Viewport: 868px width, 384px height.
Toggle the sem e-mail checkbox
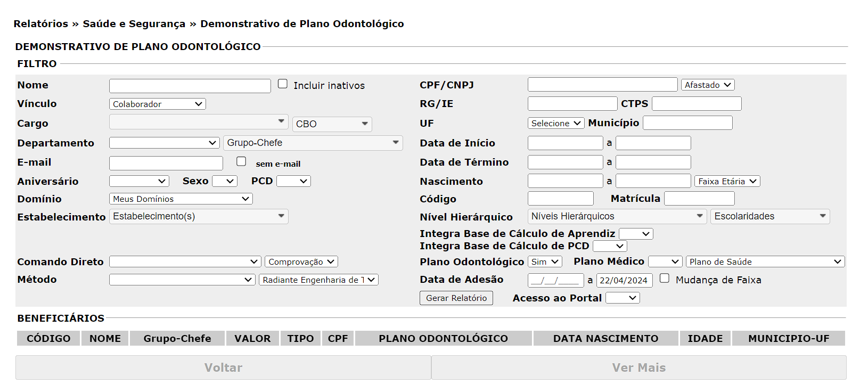[x=241, y=161]
